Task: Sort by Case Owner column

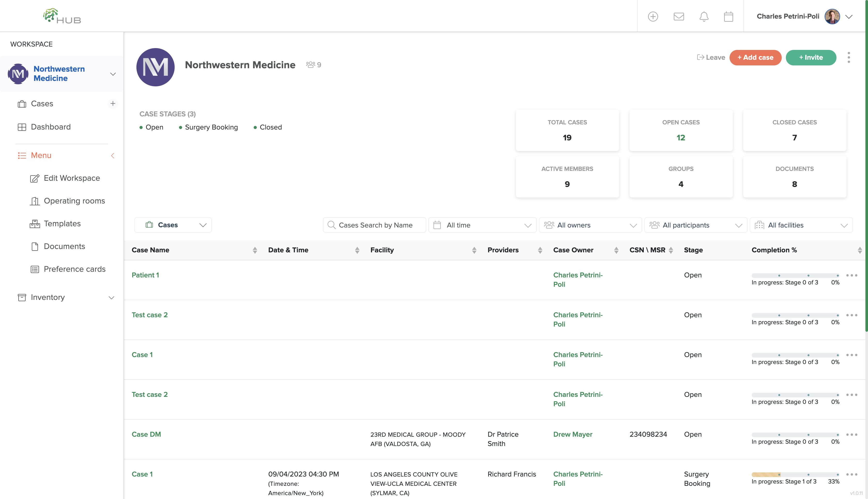Action: pyautogui.click(x=616, y=250)
